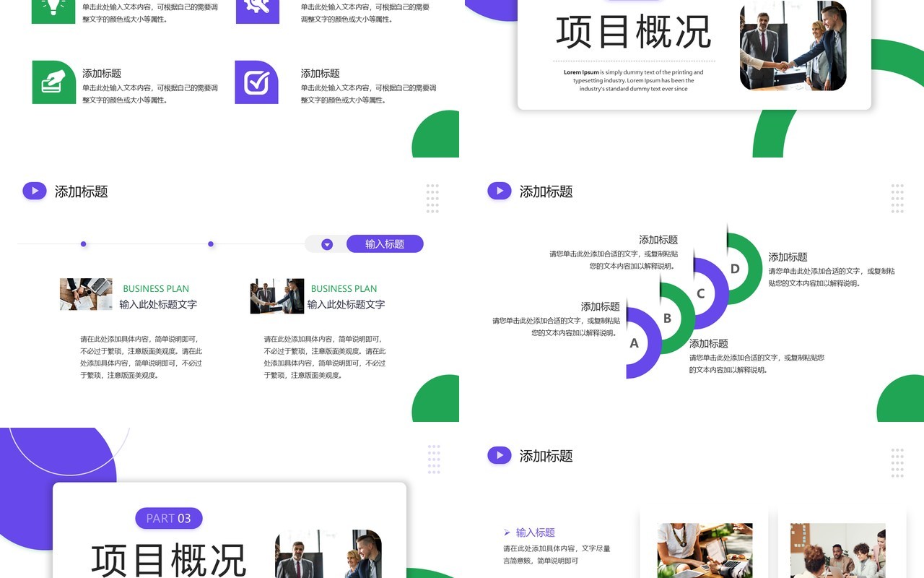924x578 pixels.
Task: Select 输入此处标题文字 beside the laptop desk photo
Action: (158, 304)
